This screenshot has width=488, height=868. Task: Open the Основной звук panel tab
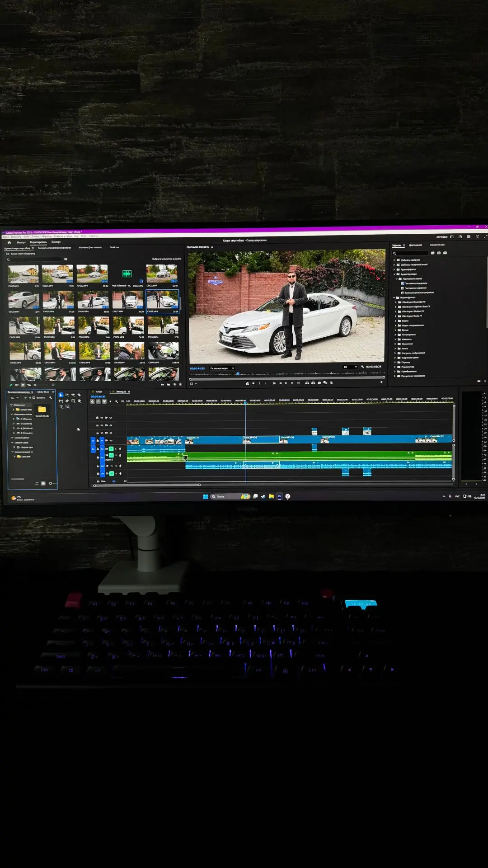(x=437, y=245)
